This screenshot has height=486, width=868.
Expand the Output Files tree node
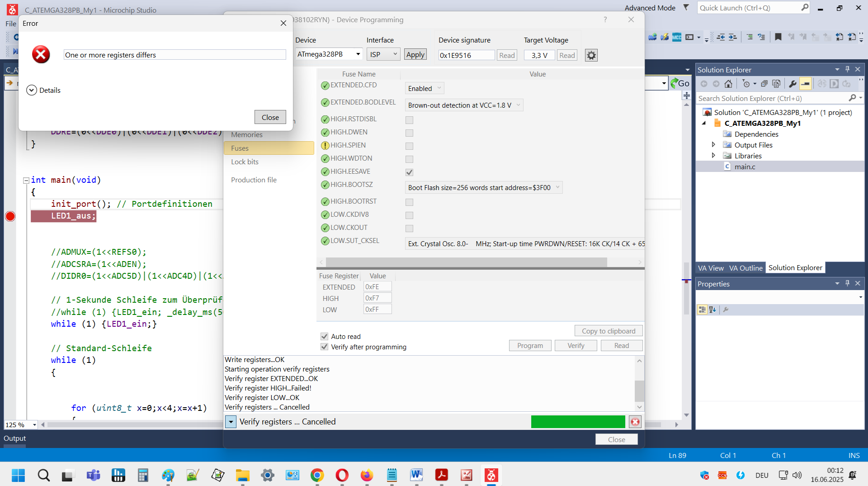point(713,145)
